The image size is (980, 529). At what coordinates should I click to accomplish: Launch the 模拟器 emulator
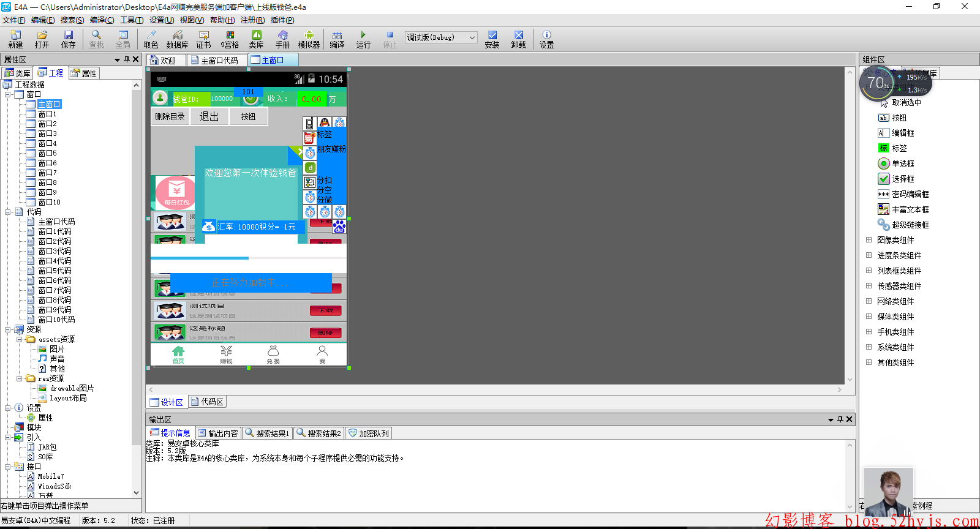pos(309,39)
